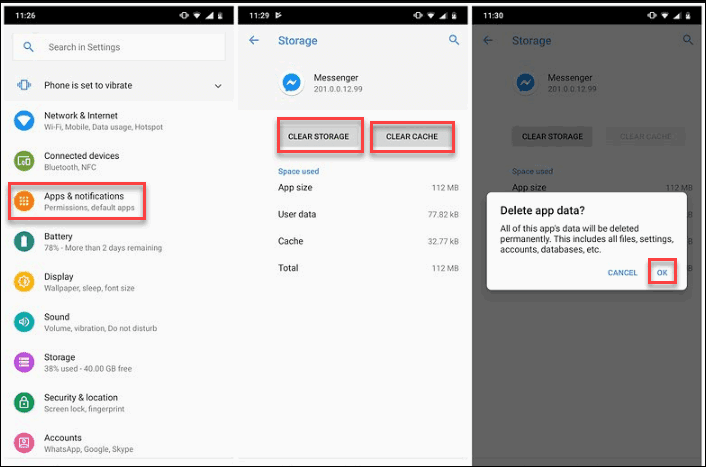Viewport: 706px width, 467px height.
Task: Open Network & Internet settings
Action: (119, 121)
